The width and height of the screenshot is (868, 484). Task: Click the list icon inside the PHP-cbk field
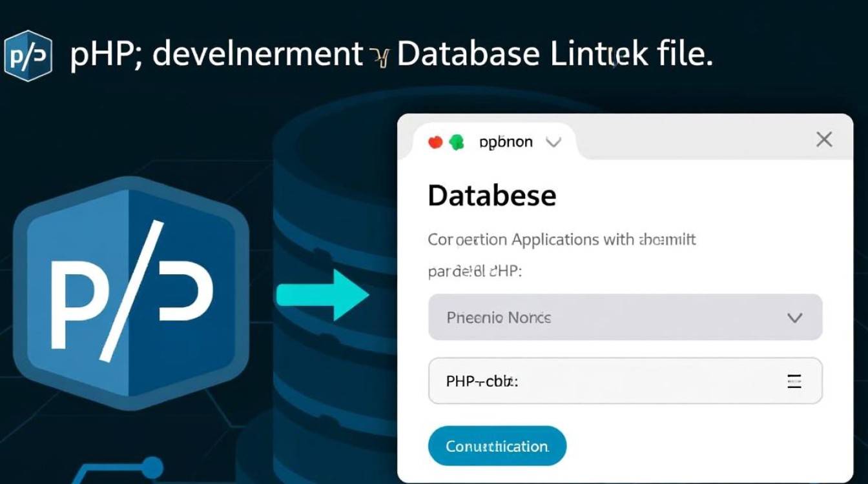coord(794,381)
